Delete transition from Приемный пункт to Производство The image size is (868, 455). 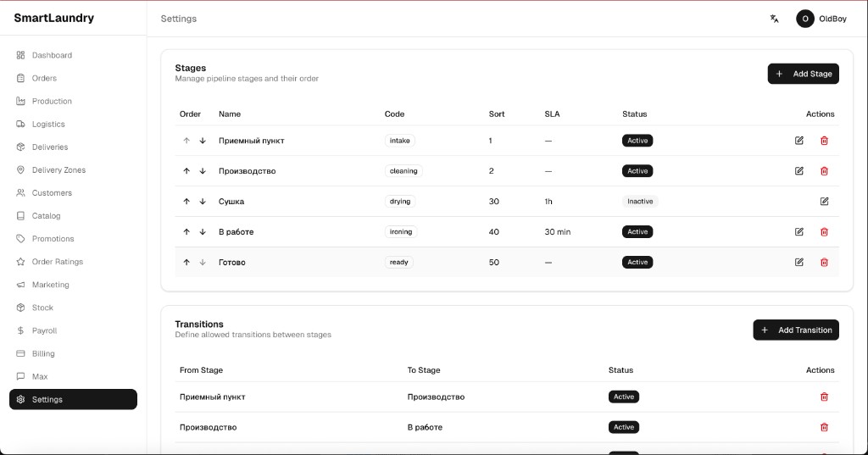pyautogui.click(x=824, y=397)
